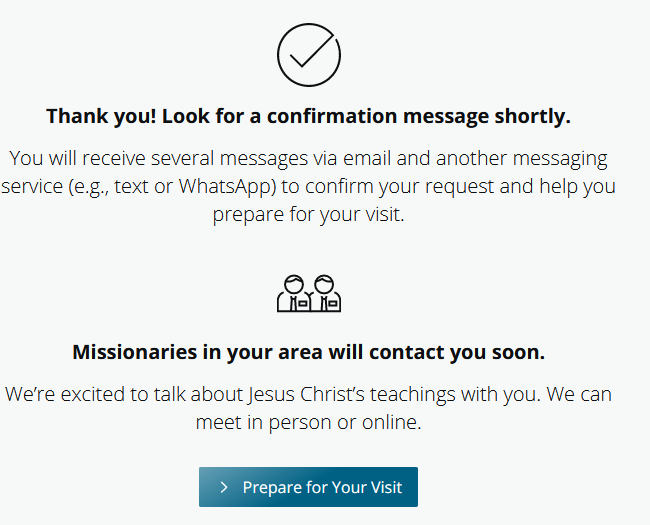The width and height of the screenshot is (650, 525).
Task: Click the left missionary figure
Action: [294, 292]
